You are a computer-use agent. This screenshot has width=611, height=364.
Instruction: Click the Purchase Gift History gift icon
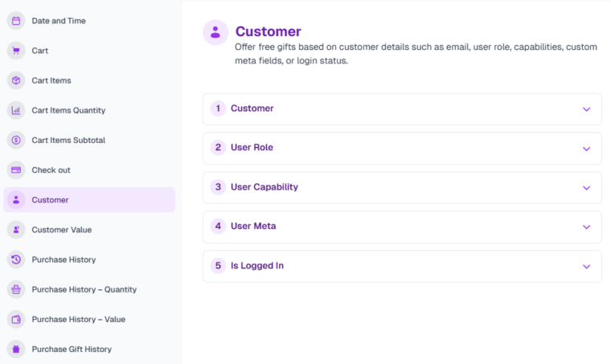(16, 350)
